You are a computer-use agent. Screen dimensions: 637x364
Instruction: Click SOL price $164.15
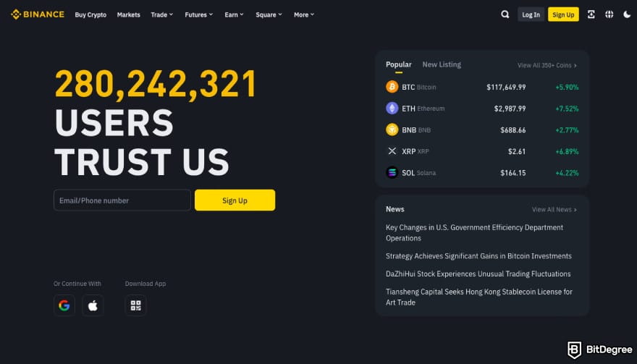click(513, 173)
